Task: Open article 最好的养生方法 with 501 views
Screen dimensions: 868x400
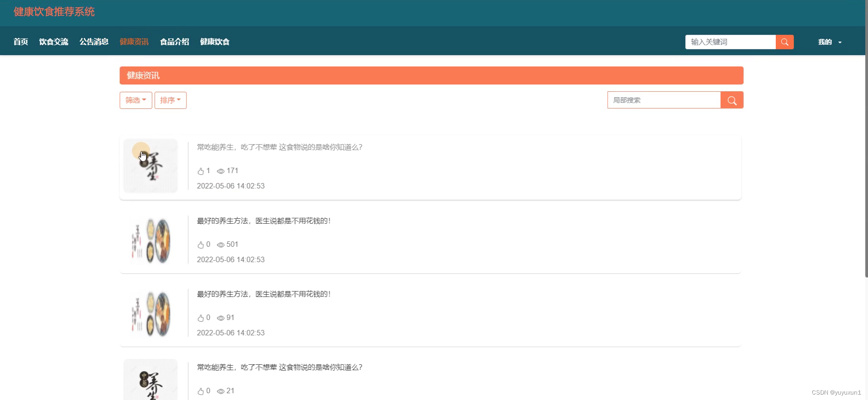Action: pyautogui.click(x=264, y=221)
